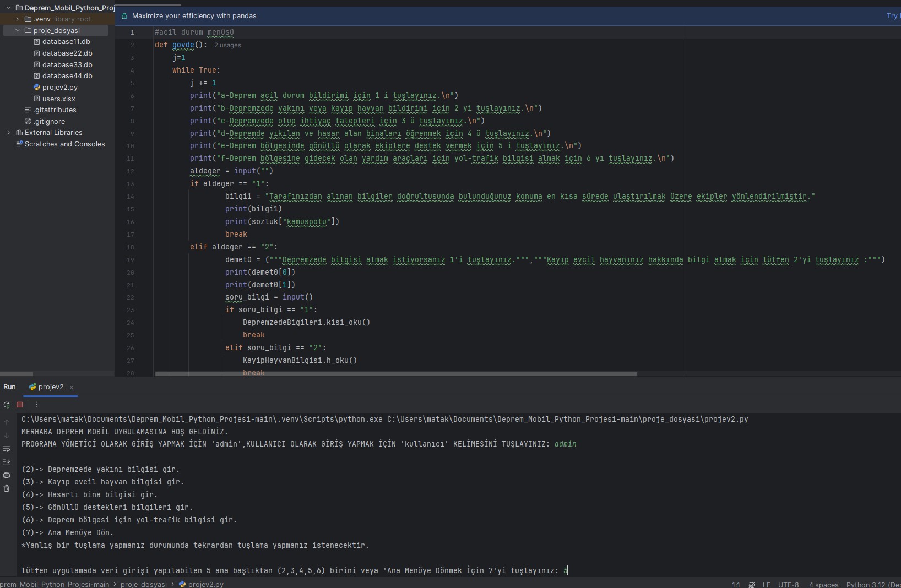
Task: Click the up arrow in Run console gutter
Action: pyautogui.click(x=7, y=422)
